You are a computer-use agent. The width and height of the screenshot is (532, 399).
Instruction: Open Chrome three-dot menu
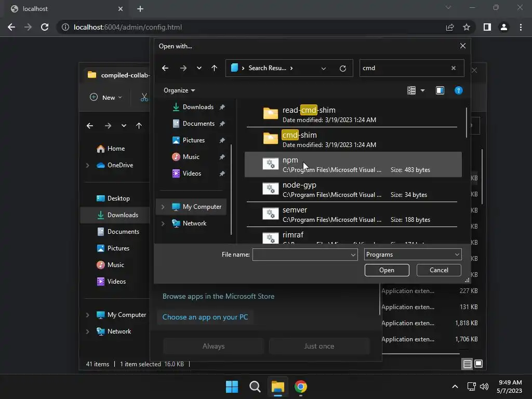click(x=521, y=27)
